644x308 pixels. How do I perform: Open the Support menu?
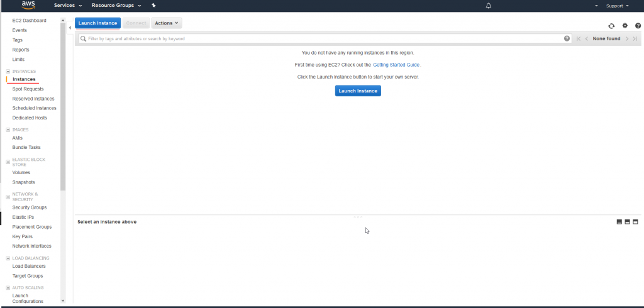(x=618, y=6)
